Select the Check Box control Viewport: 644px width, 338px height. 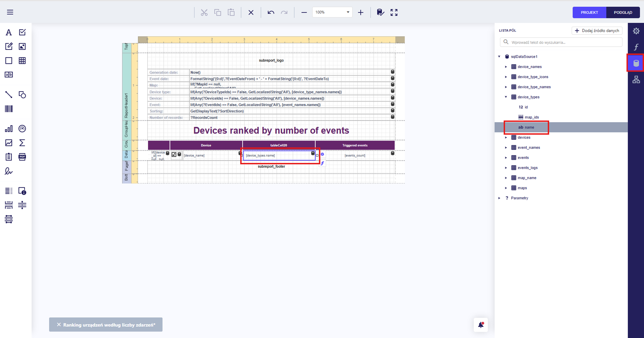[22, 32]
